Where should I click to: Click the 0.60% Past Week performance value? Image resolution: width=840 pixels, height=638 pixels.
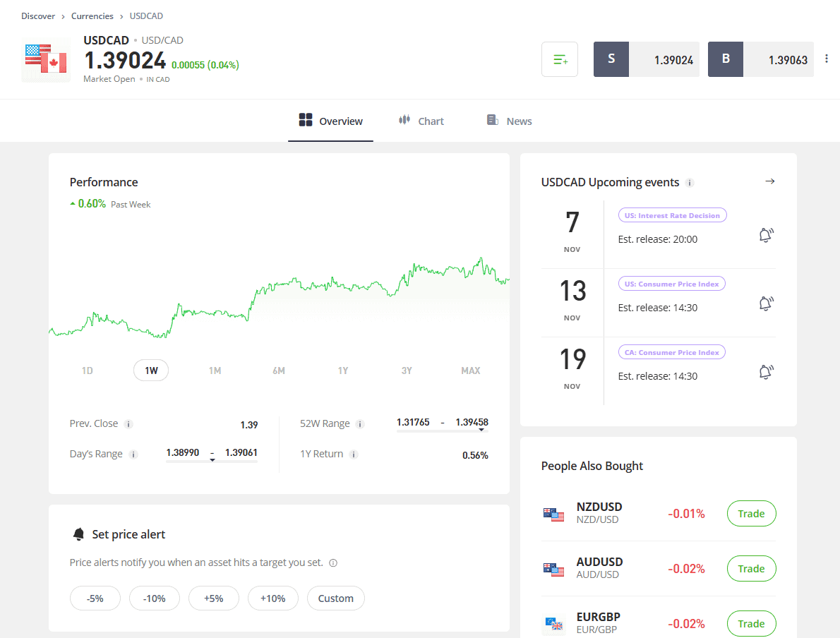pos(92,204)
